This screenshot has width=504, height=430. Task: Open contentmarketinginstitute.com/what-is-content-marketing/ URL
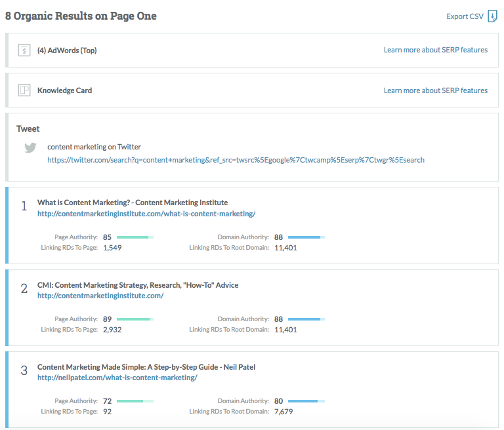146,214
